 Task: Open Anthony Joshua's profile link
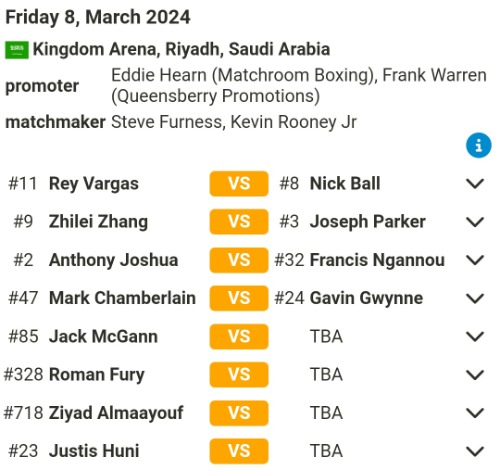click(113, 260)
